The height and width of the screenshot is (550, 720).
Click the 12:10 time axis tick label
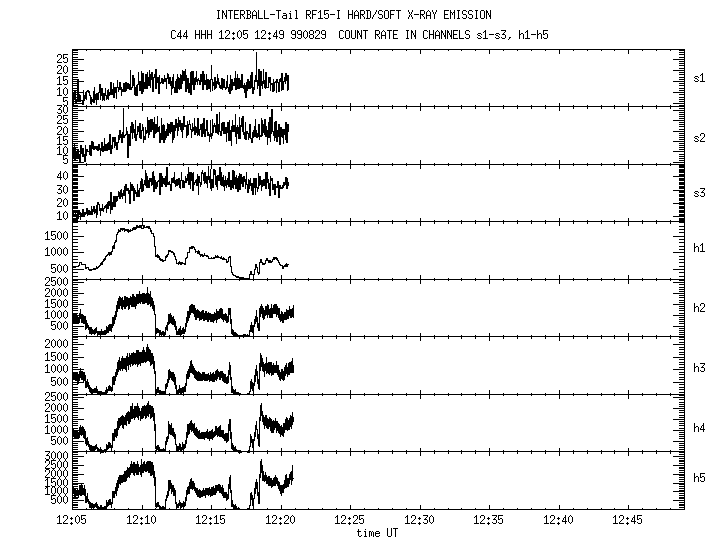pos(142,521)
